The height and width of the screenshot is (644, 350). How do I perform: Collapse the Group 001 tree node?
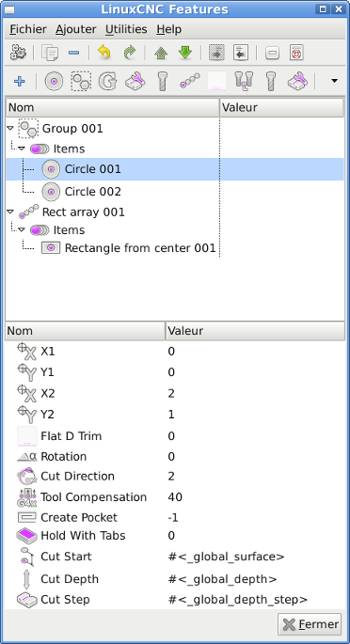(10, 129)
